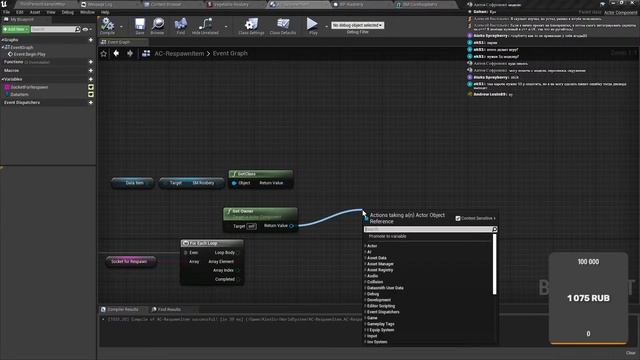Click AC-RespawnItem breadcrumb link
The image size is (640, 360).
click(179, 53)
